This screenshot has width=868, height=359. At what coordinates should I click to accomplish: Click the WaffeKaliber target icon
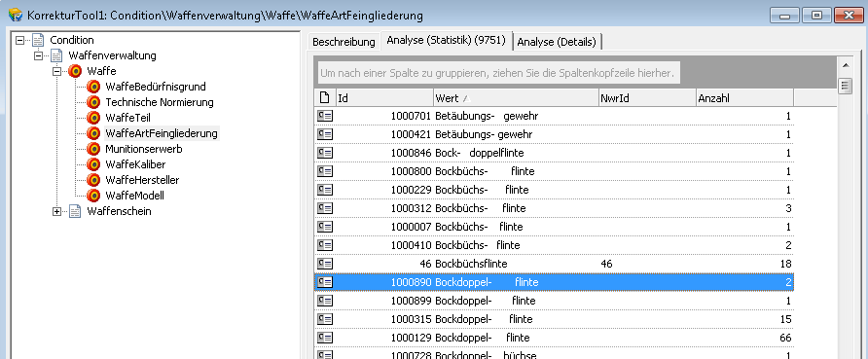93,164
